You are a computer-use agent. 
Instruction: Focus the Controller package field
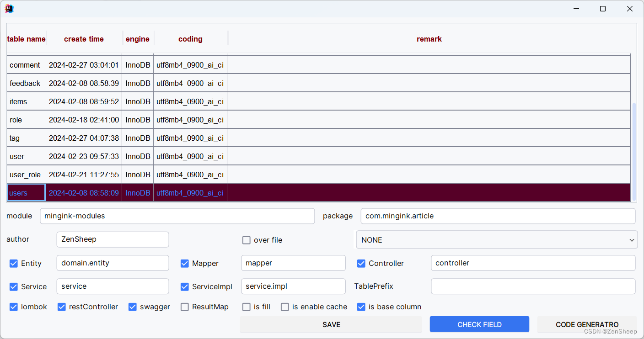533,263
